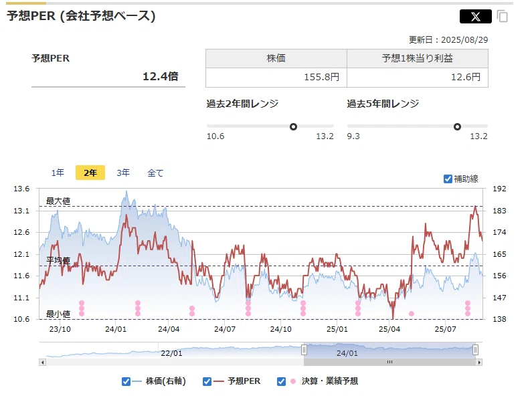The image size is (532, 406).
Task: Click the 予想1株当り利益 table header
Action: point(418,58)
